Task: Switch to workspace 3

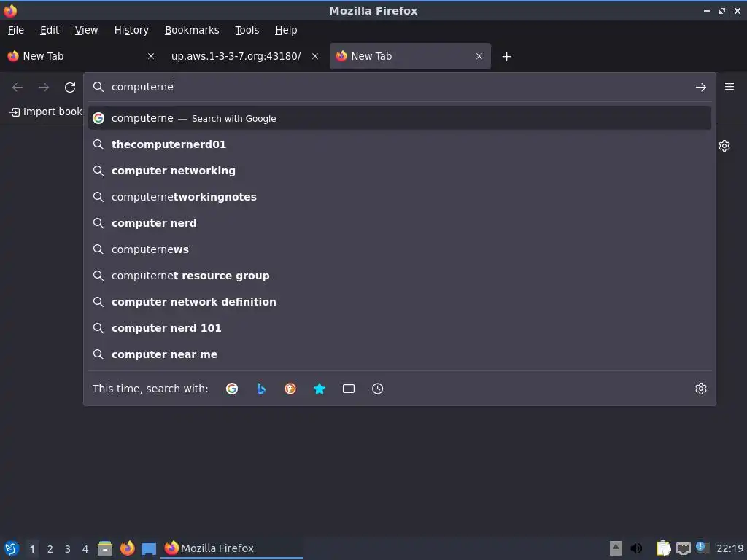Action: click(68, 549)
